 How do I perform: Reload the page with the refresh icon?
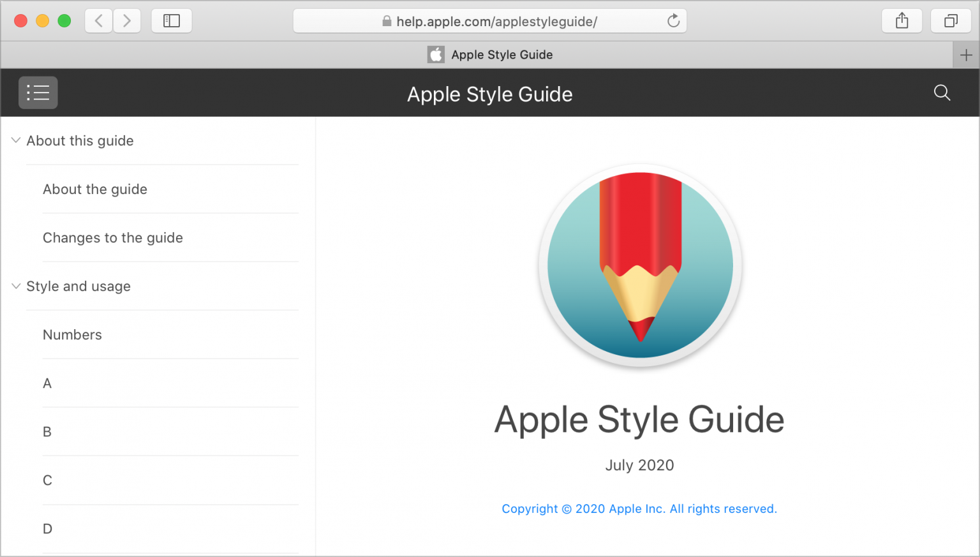tap(673, 21)
